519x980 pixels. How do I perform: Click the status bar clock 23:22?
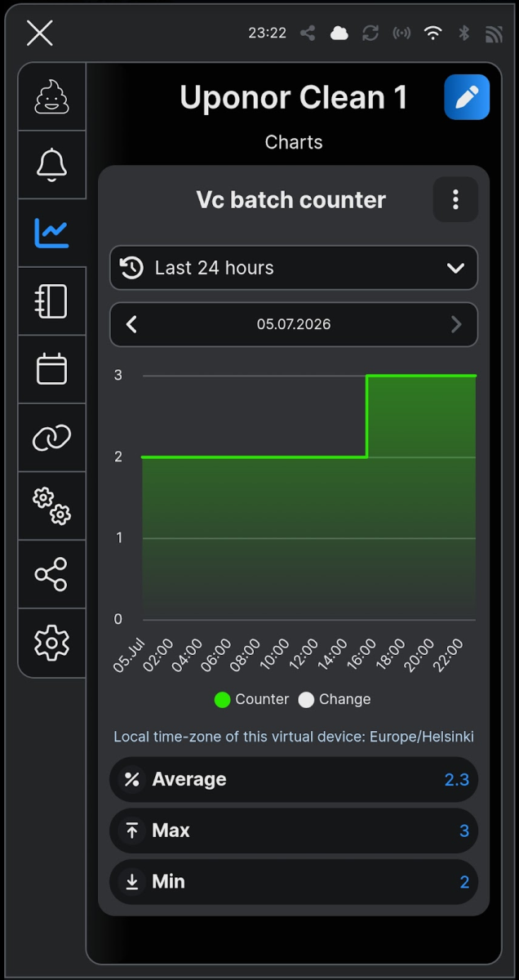point(268,33)
